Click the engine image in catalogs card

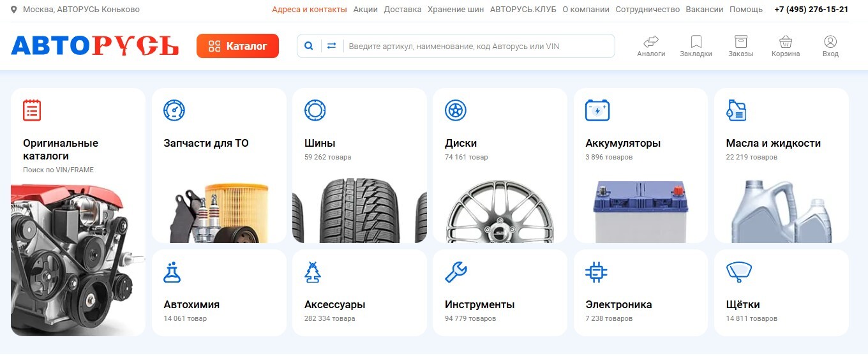pyautogui.click(x=77, y=260)
